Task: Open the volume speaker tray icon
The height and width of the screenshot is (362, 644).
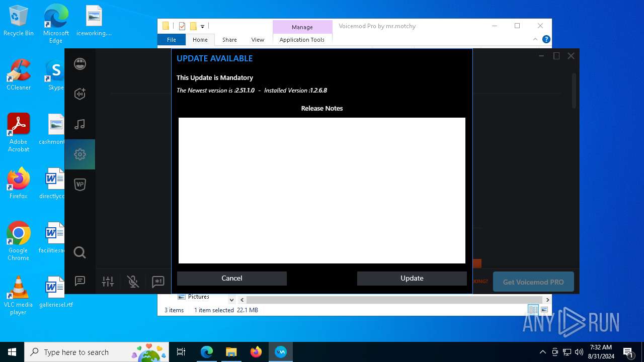Action: tap(579, 352)
